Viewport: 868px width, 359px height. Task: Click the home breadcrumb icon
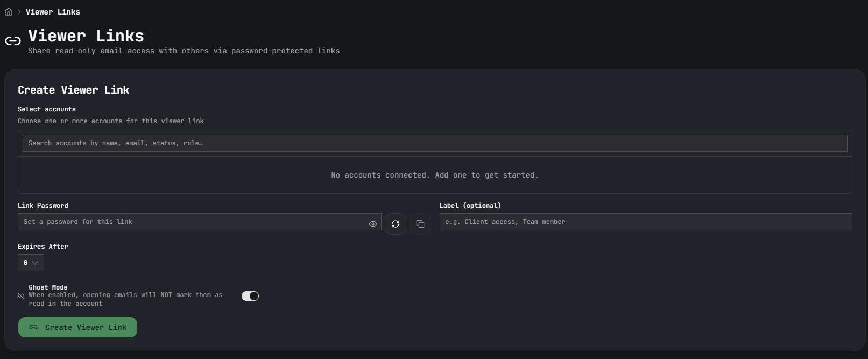(9, 12)
